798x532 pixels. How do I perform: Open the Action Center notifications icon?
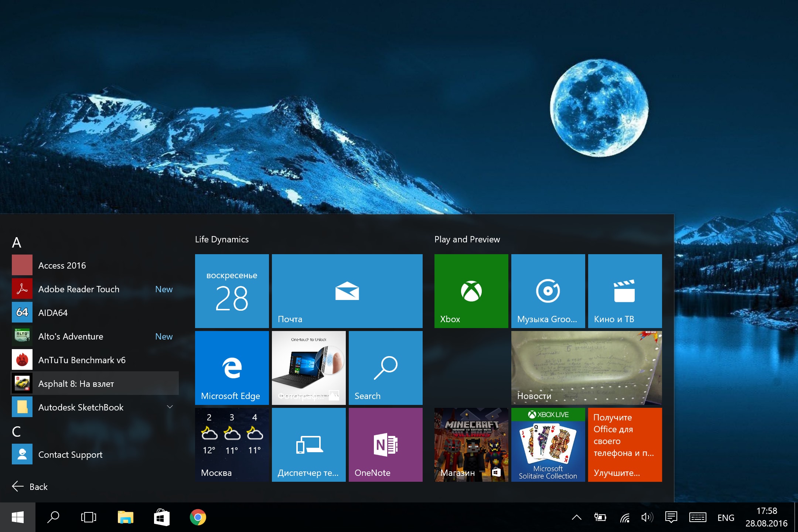click(x=671, y=517)
